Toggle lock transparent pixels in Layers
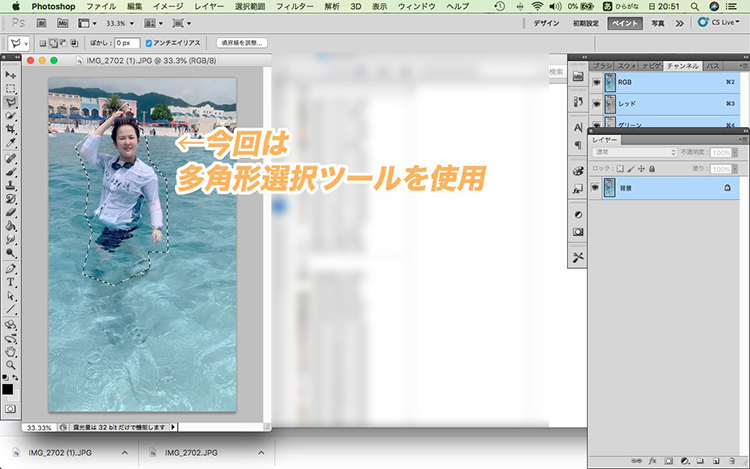This screenshot has height=469, width=750. 620,169
